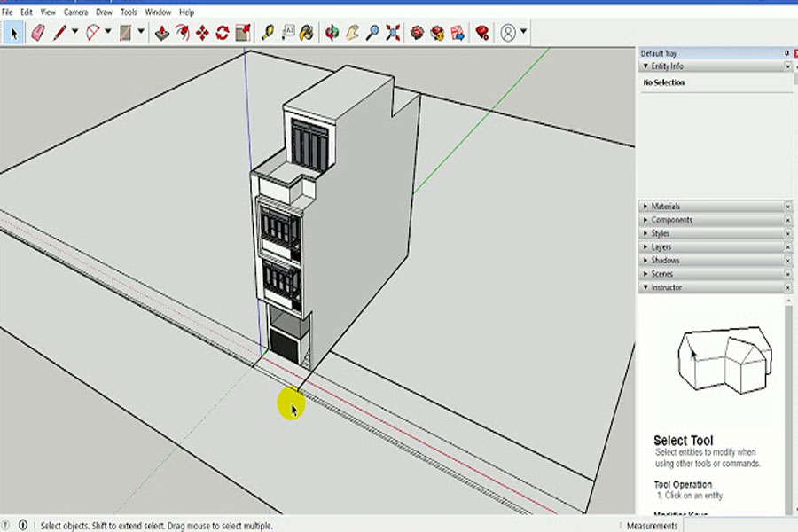The image size is (798, 532).
Task: Select the Text label tool
Action: 288,33
